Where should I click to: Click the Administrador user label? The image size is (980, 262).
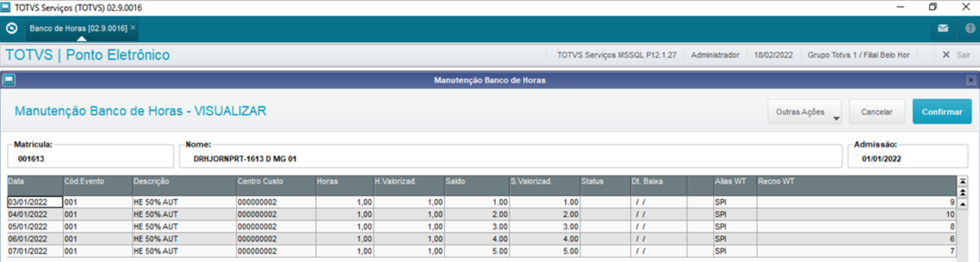point(715,55)
